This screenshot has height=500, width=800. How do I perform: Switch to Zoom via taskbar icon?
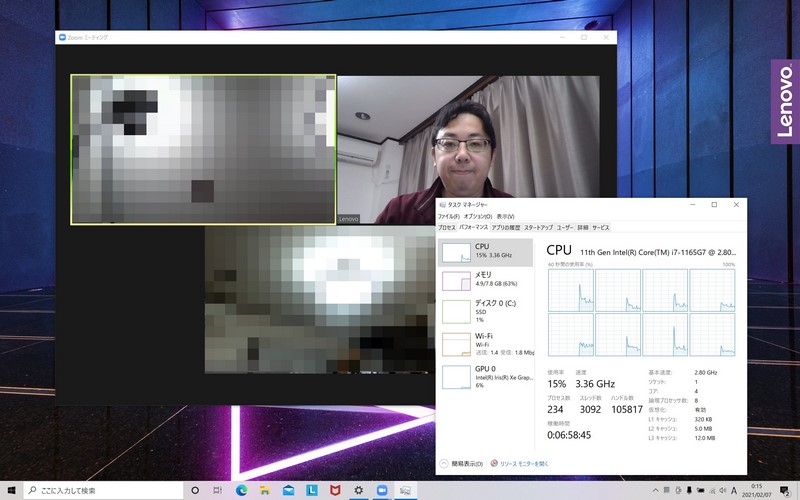tap(382, 490)
